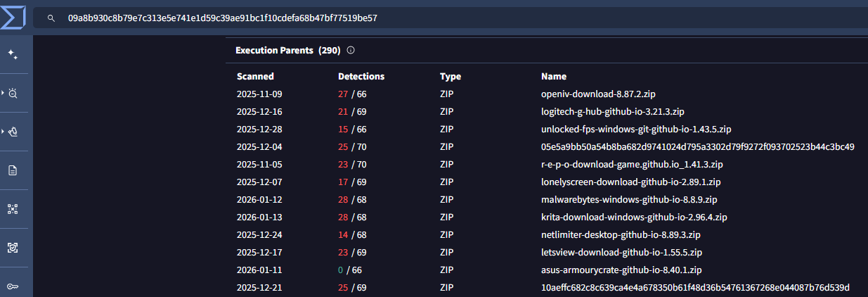Click ZIP type in the asus-armourycrate row

coord(447,270)
